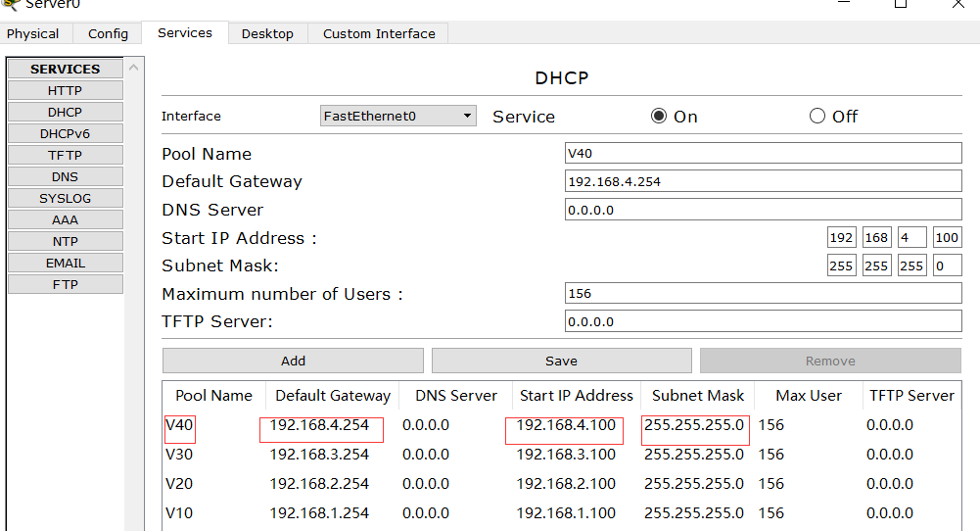This screenshot has width=980, height=531.
Task: Open the Config tab
Action: coord(108,33)
